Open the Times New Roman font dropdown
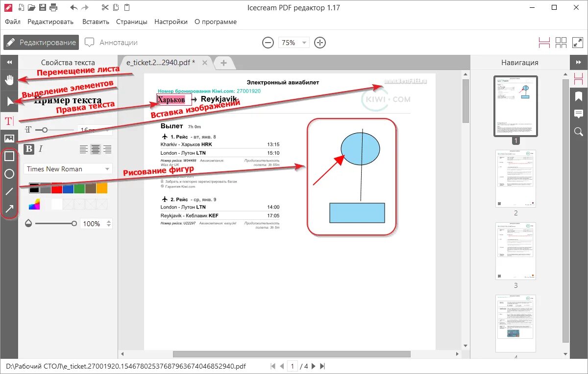The image size is (588, 374). tap(68, 169)
